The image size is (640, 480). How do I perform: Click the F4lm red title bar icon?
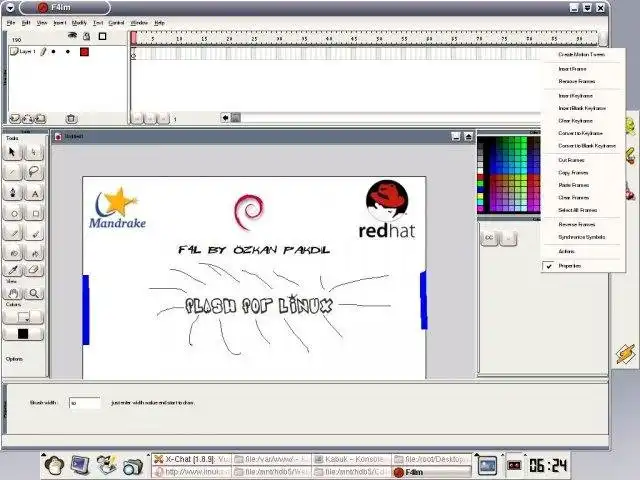pos(42,7)
